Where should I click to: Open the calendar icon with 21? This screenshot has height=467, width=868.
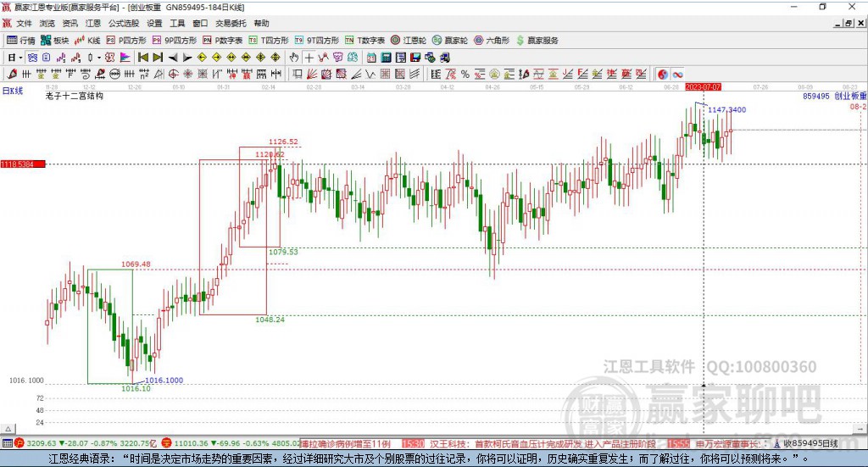click(x=371, y=58)
